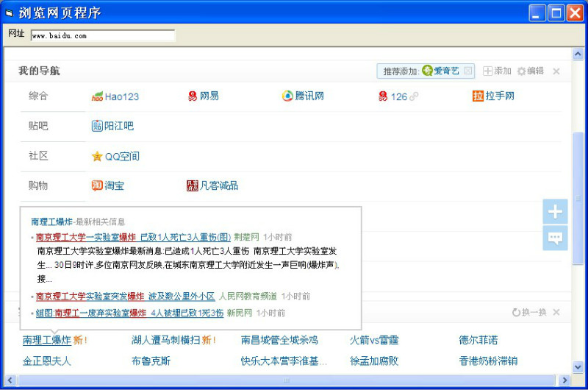The image size is (588, 390).
Task: Open the 网易 NetEase icon link
Action: tap(193, 96)
